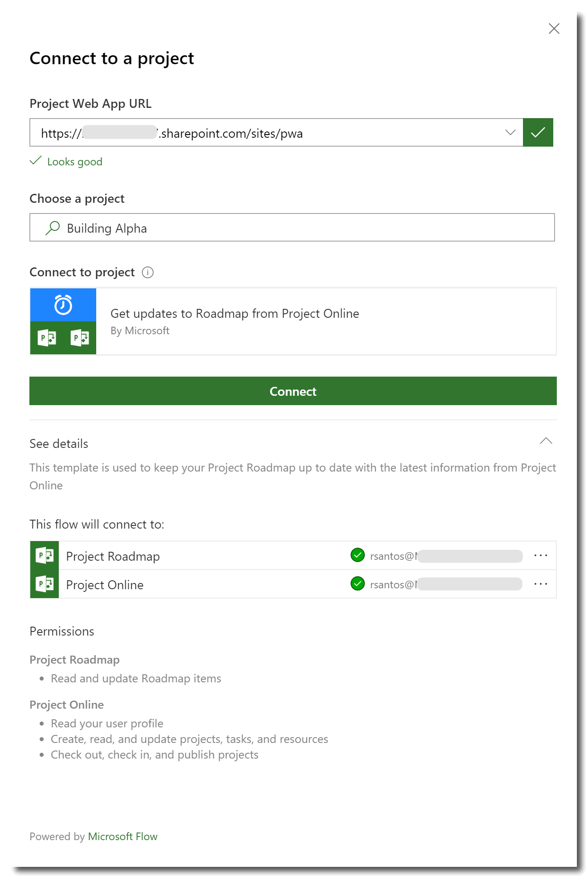The height and width of the screenshot is (878, 588).
Task: Click the By Microsoft publisher text
Action: pyautogui.click(x=140, y=331)
